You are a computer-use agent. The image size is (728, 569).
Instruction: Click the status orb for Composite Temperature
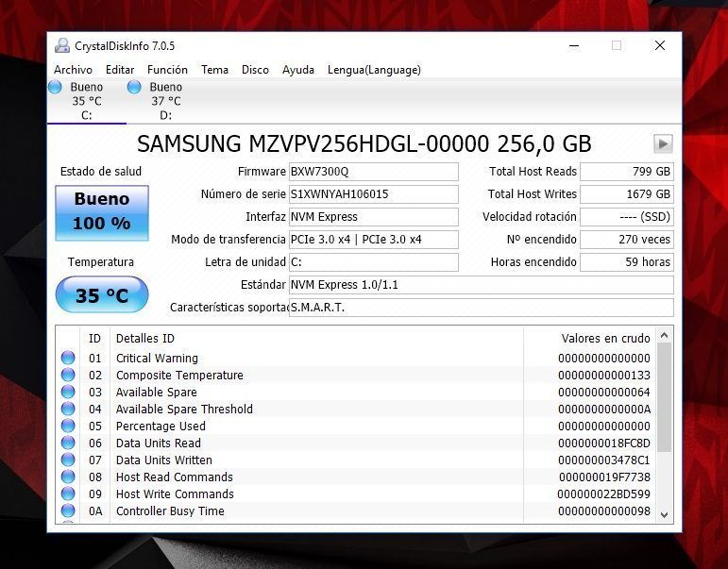pos(68,375)
